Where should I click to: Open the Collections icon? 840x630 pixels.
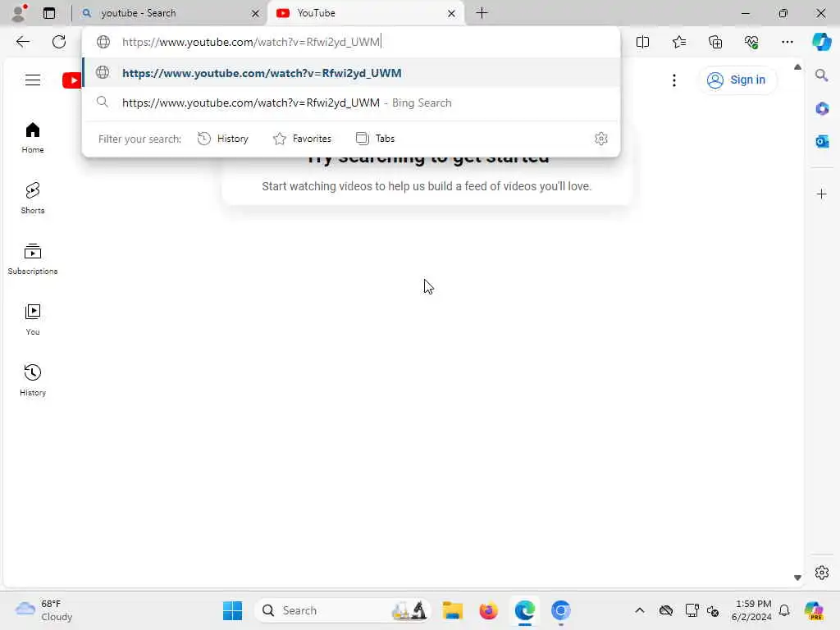click(715, 42)
